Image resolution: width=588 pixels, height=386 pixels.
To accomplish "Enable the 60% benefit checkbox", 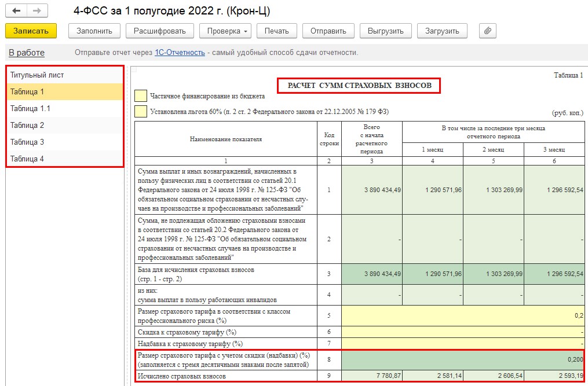I will pos(141,111).
